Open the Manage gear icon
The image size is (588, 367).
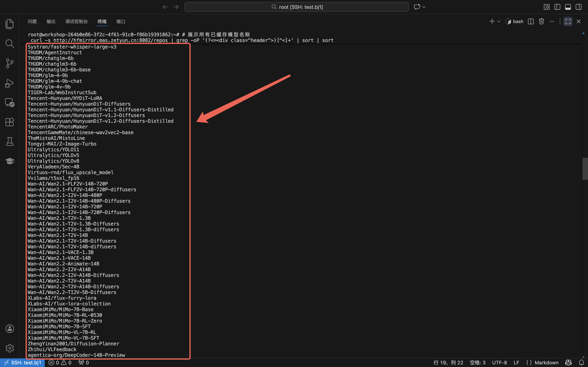pos(9,348)
